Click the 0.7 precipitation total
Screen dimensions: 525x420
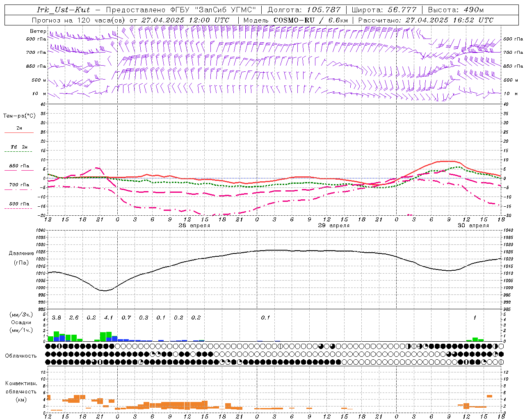click(126, 318)
